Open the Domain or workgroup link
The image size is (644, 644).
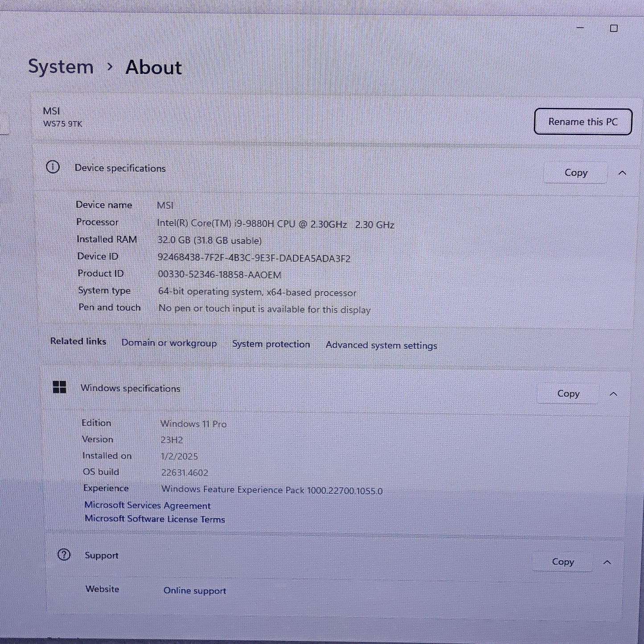(169, 343)
